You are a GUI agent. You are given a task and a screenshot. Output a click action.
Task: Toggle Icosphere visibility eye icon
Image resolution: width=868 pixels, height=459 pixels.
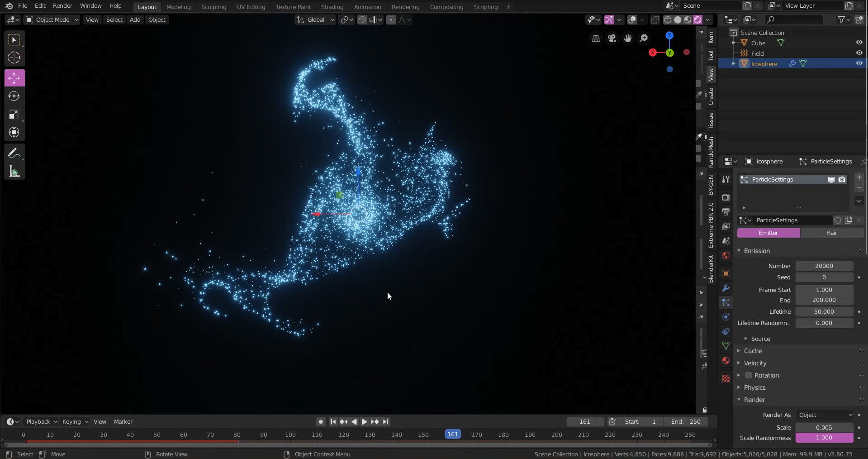pyautogui.click(x=859, y=64)
